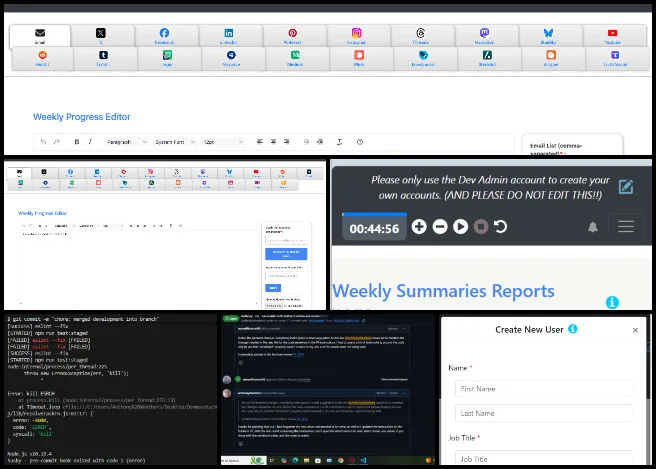Reset the timer with the circular arrow icon
This screenshot has width=656, height=469.
(500, 228)
